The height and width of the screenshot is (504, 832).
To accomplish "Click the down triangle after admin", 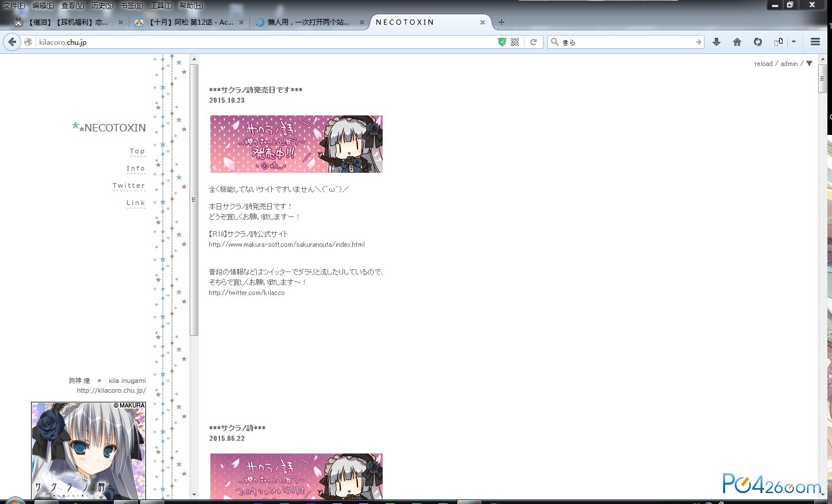I will click(809, 64).
